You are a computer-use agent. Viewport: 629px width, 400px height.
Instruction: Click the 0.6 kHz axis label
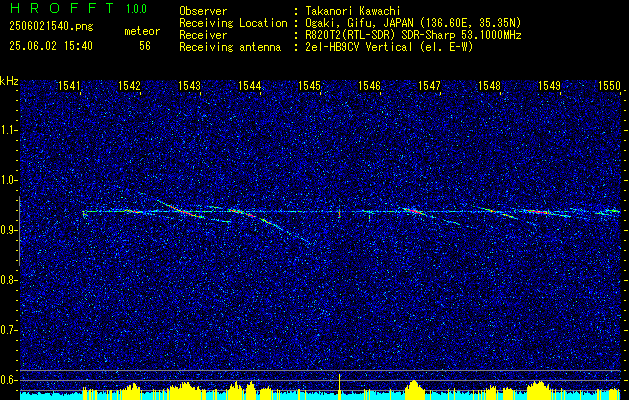click(x=8, y=380)
